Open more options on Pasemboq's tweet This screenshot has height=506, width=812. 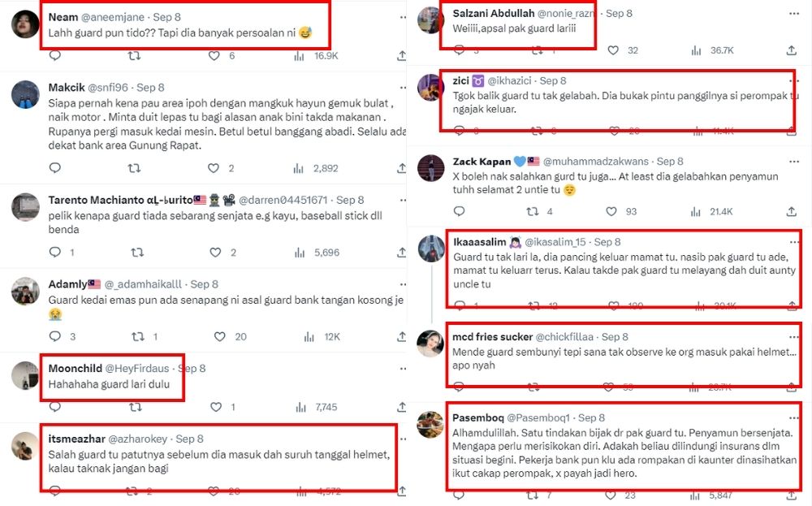pos(794,417)
